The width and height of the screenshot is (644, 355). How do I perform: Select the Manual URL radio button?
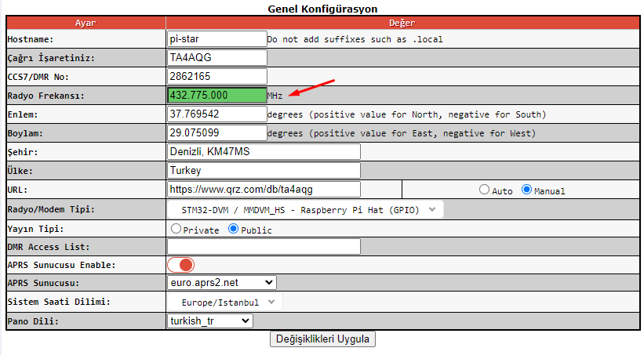[526, 190]
